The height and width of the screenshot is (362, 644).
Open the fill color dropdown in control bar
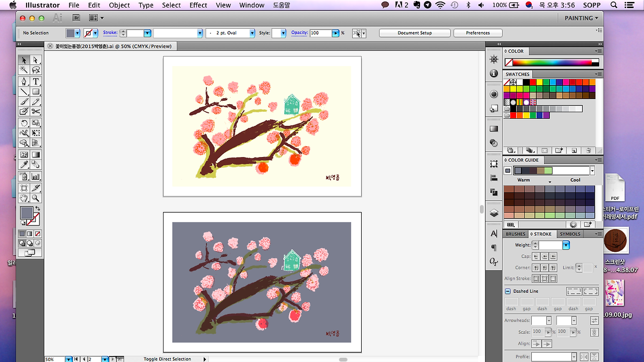pyautogui.click(x=77, y=33)
